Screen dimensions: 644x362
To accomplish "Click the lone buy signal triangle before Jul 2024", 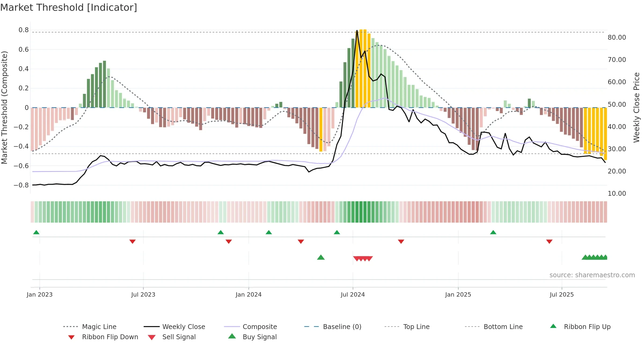I will coord(321,257).
